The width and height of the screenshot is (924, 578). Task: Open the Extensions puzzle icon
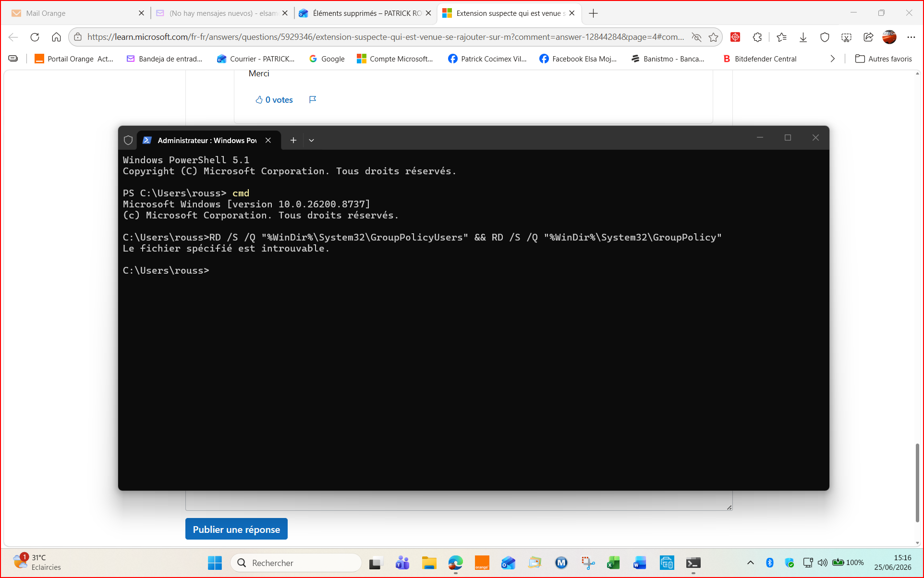757,37
